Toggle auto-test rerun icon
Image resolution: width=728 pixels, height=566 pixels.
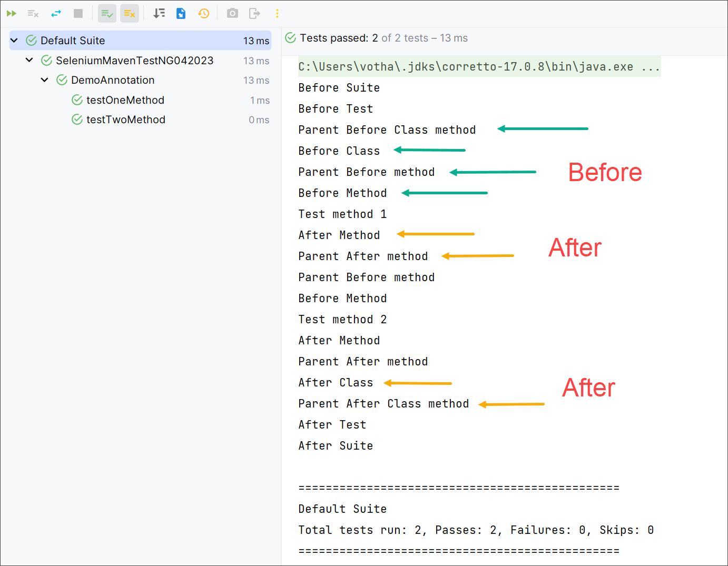[56, 14]
